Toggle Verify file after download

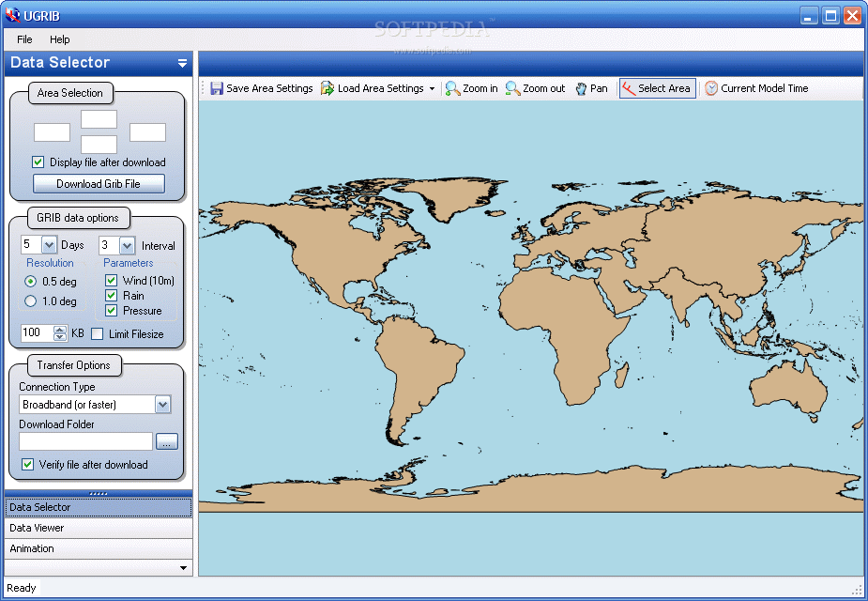pyautogui.click(x=27, y=465)
